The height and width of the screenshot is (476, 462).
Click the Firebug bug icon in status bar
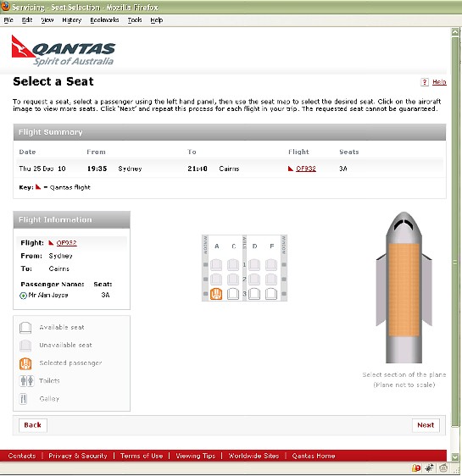(x=429, y=468)
